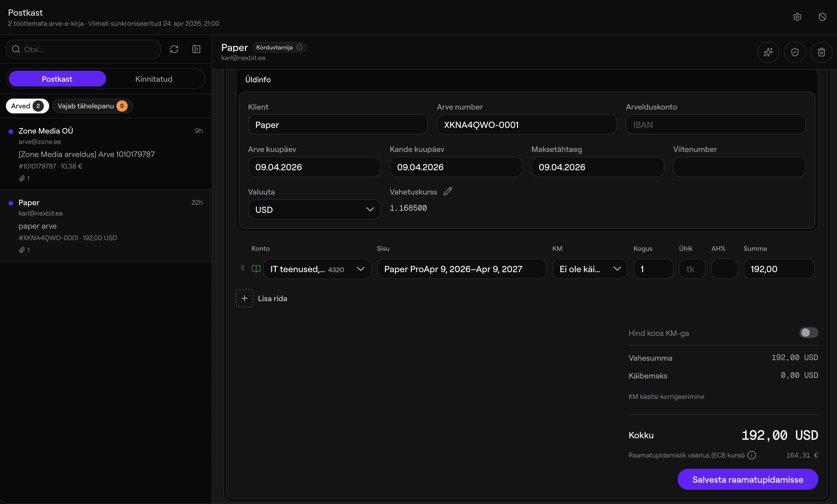
Task: Switch to Kinnitatud tab
Action: (153, 79)
